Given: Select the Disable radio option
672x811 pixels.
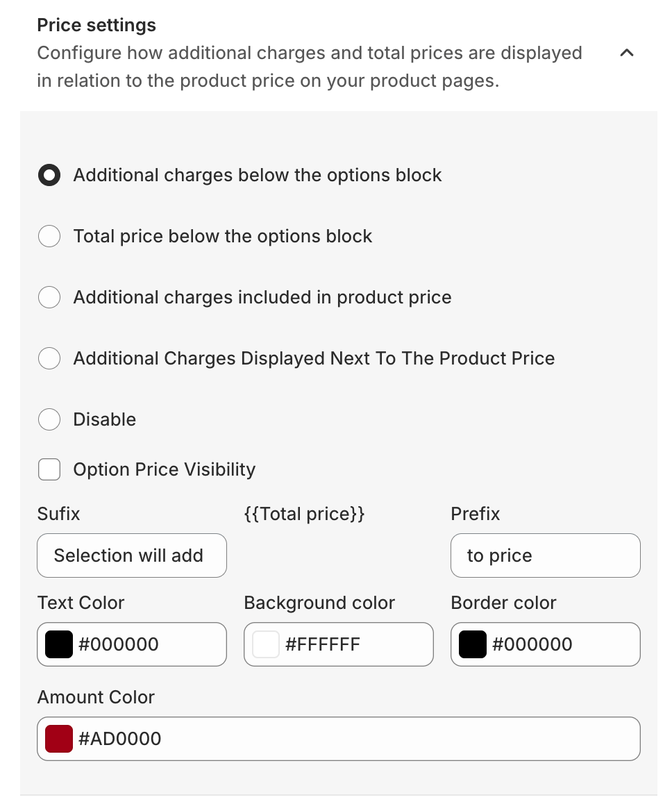Looking at the screenshot, I should tap(49, 420).
